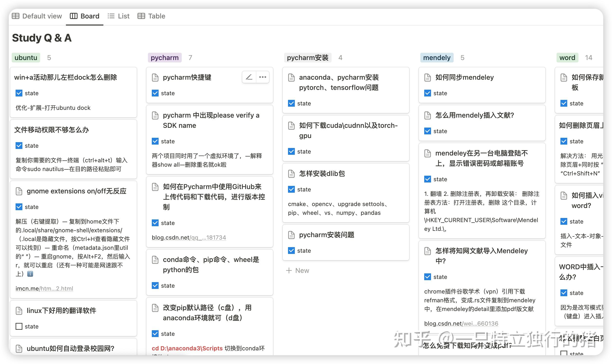Viewport: 612px width, 364px height.
Task: Open the document icon on 如何同步mendeley card
Action: pos(428,77)
